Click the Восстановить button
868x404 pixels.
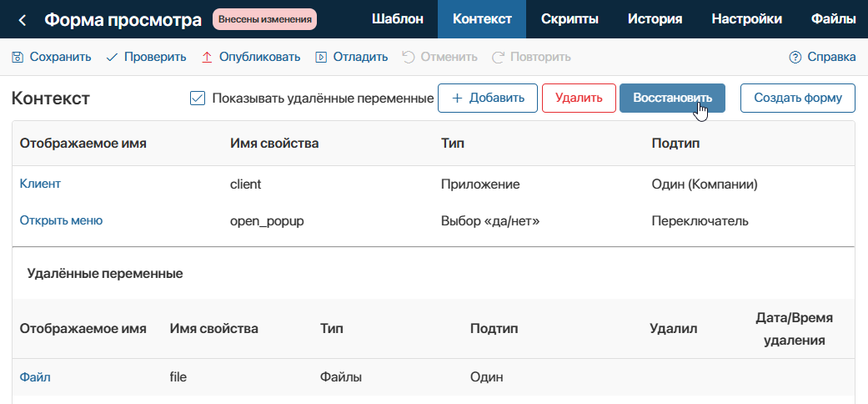pyautogui.click(x=672, y=98)
